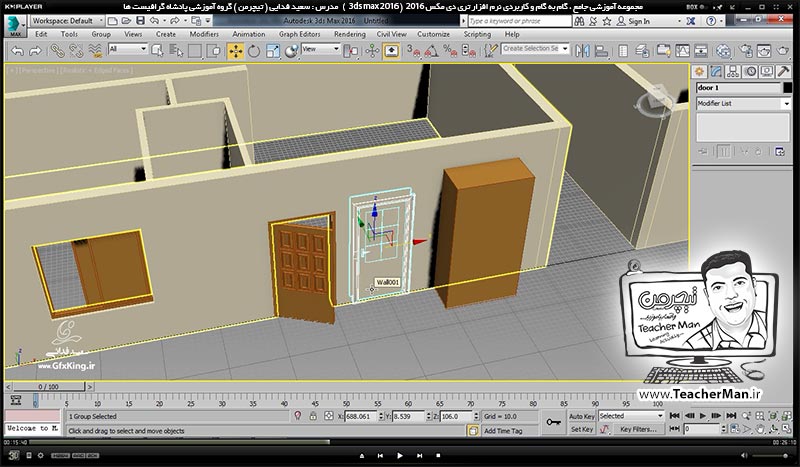800x467 pixels.
Task: Click the New Scene icon
Action: (113, 21)
